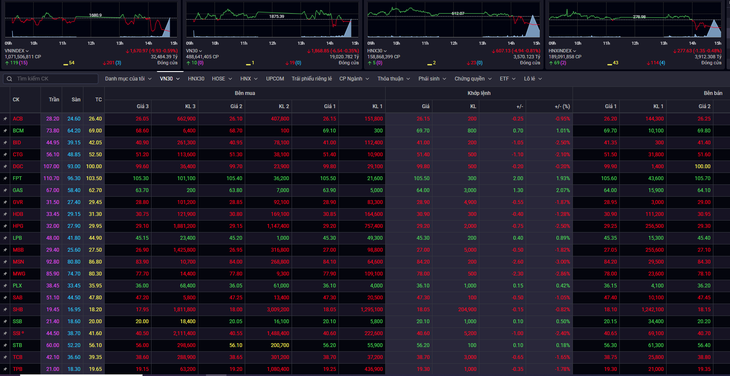Open the VNINDEX intraday chart

[x=91, y=20]
